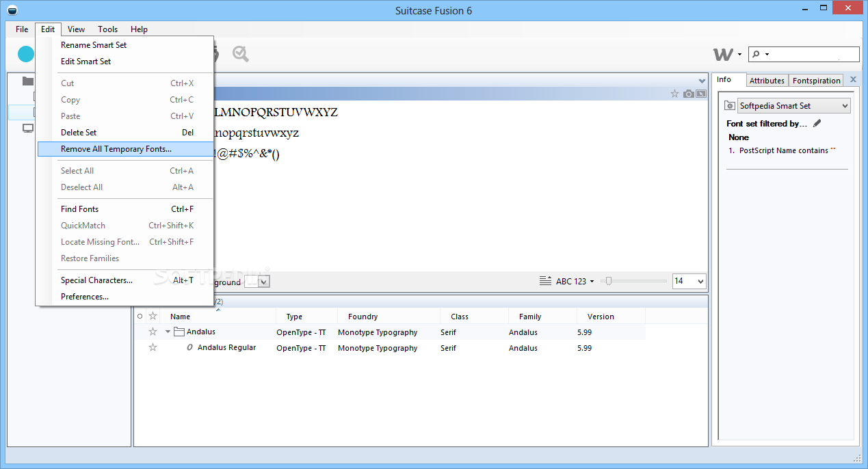Click the search magnifier icon dropdown
This screenshot has height=469, width=868.
[x=760, y=54]
